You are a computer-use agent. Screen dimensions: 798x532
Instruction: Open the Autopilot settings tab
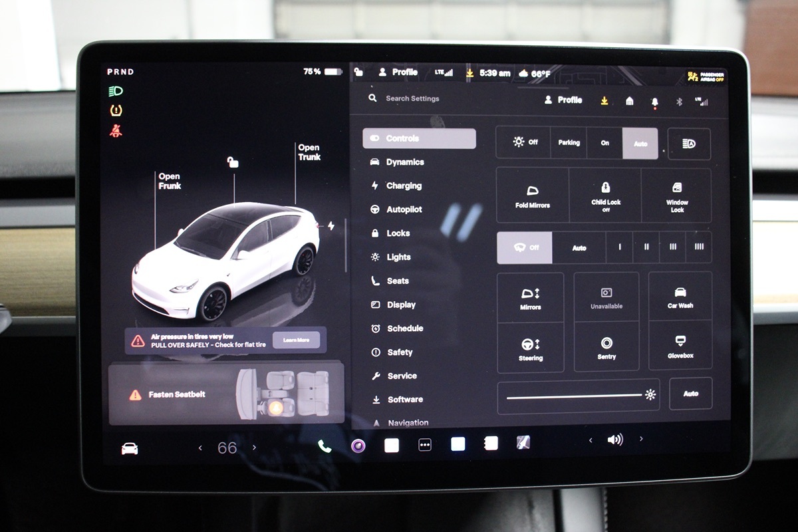coord(404,209)
